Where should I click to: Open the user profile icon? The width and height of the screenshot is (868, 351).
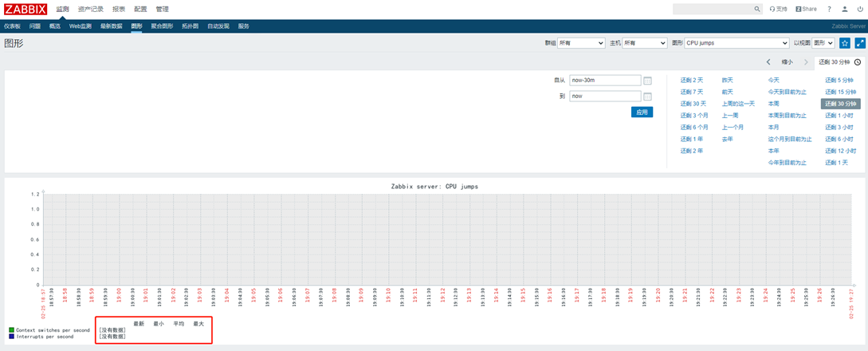845,9
